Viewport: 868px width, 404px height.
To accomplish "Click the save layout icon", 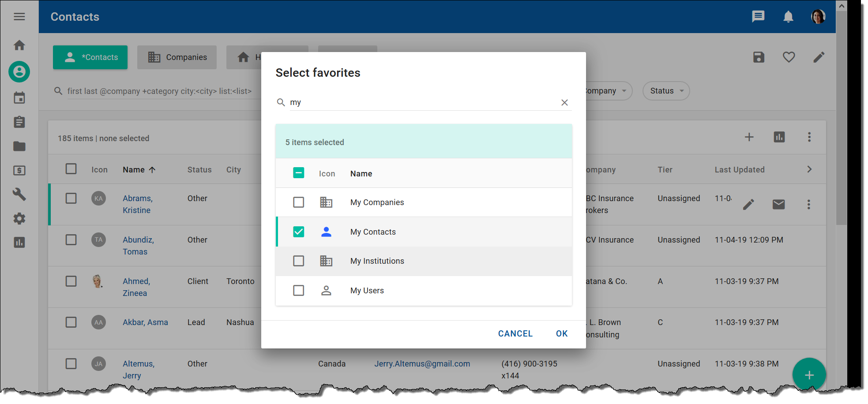I will tap(759, 57).
